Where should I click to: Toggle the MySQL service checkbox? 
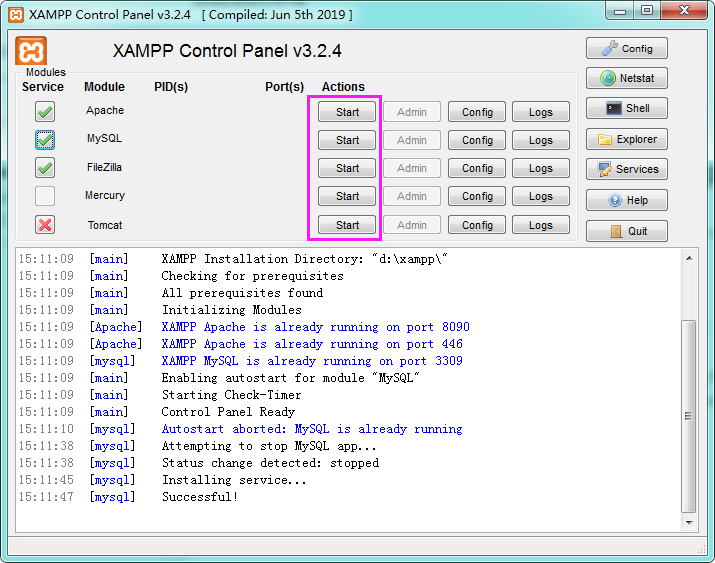pos(45,140)
